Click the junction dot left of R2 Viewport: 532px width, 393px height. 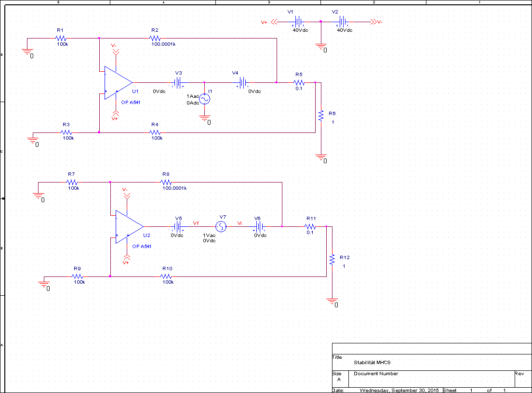(x=99, y=39)
